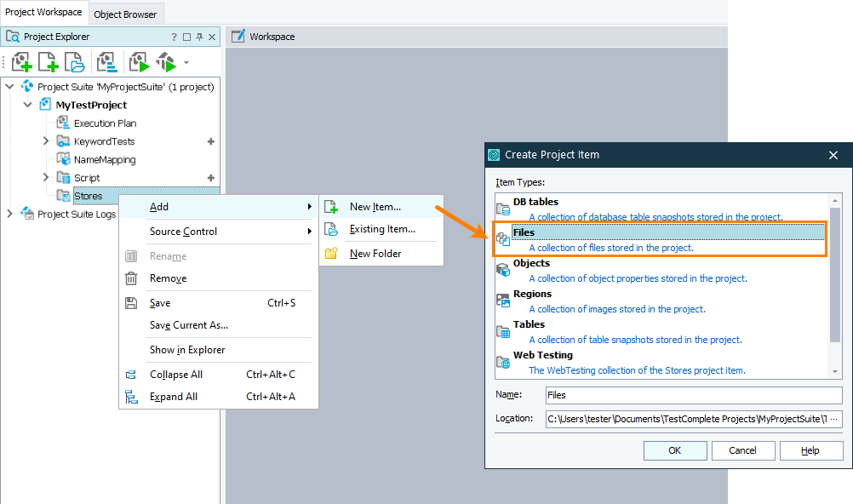853x504 pixels.
Task: Click the Execution Plan item icon
Action: click(61, 123)
